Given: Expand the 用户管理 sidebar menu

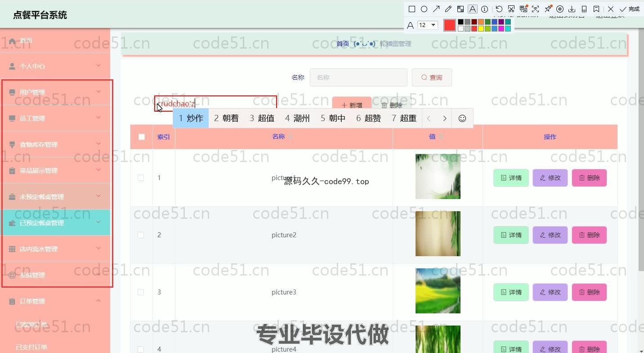Looking at the screenshot, I should (x=55, y=92).
